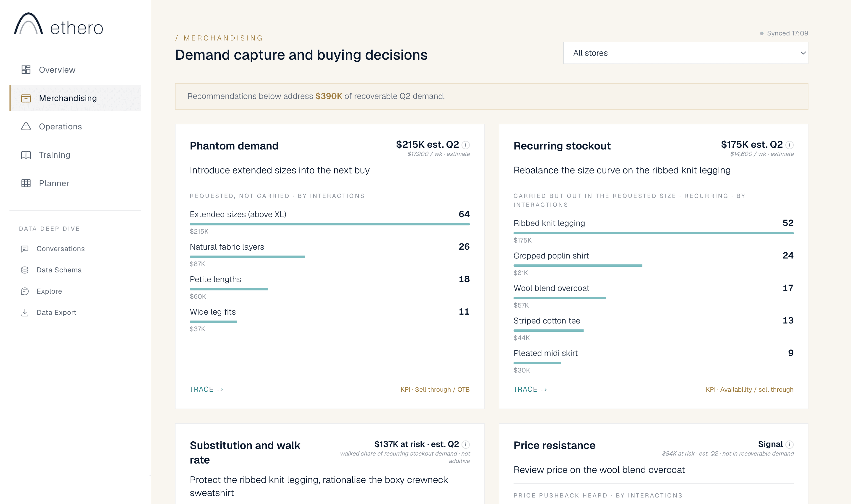Open Data Schema page
This screenshot has height=504, width=851.
75,270
